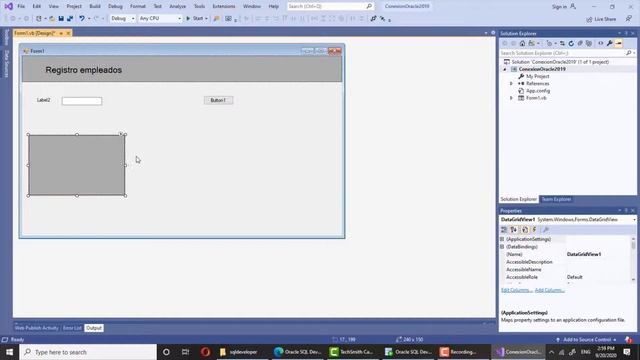Click the form's text box
The height and width of the screenshot is (360, 640).
pyautogui.click(x=82, y=101)
